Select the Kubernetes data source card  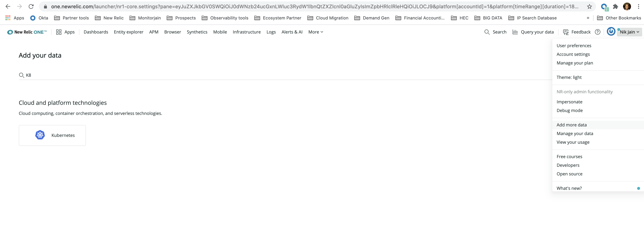52,135
